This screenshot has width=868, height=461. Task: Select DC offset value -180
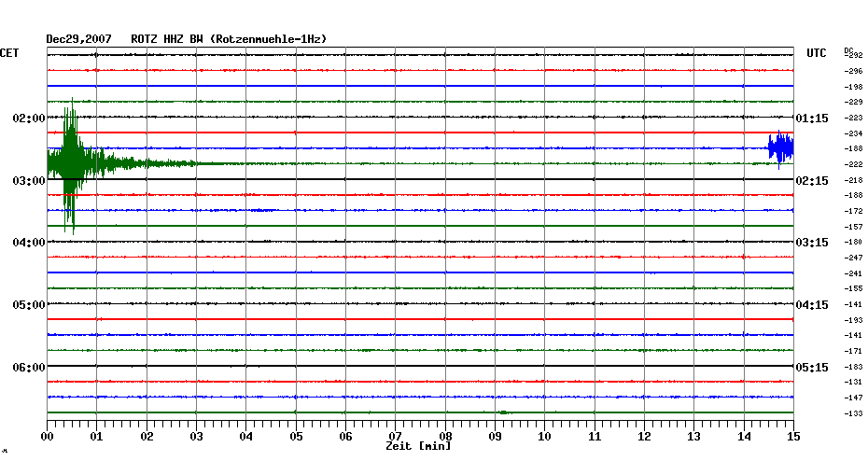tap(853, 242)
